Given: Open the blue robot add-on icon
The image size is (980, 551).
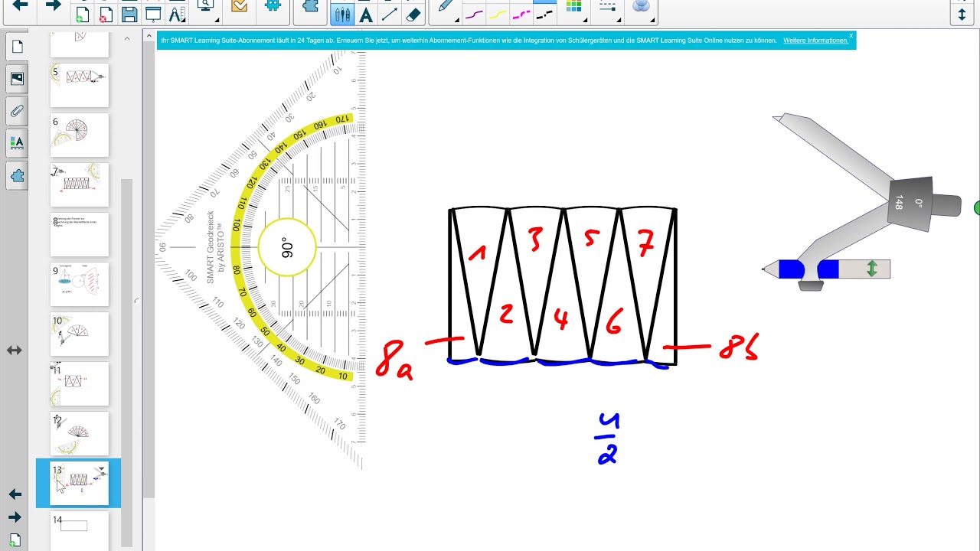Looking at the screenshot, I should pyautogui.click(x=273, y=7).
